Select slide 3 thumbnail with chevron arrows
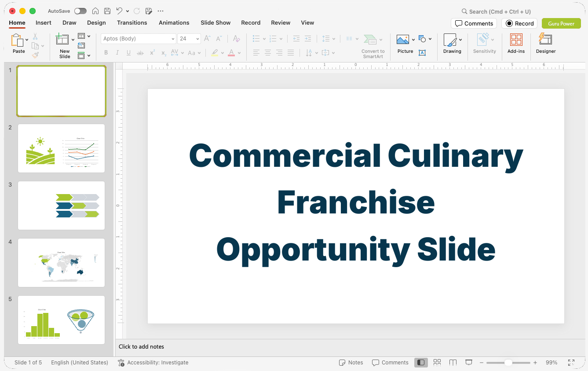This screenshot has height=371, width=588. 61,206
